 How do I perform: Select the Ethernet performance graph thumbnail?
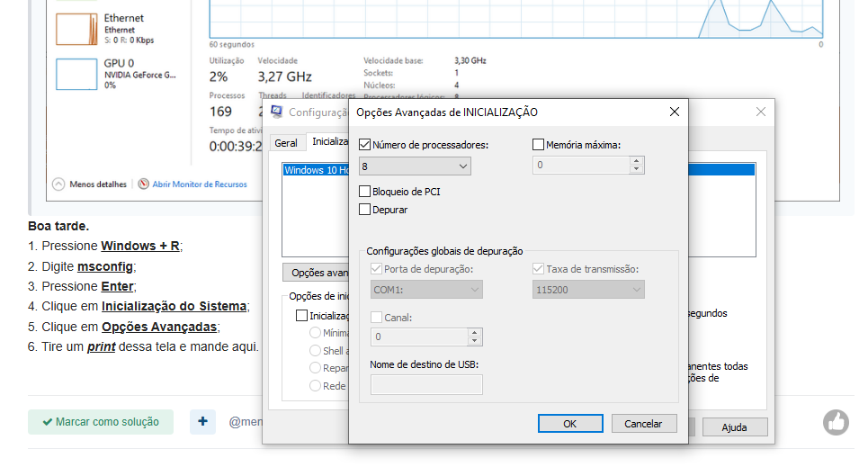pos(76,28)
